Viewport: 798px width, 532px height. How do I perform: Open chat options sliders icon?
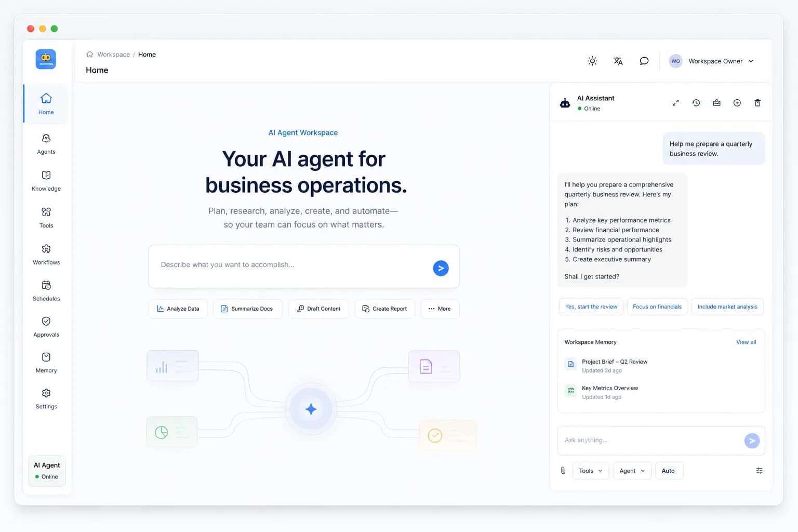click(x=759, y=471)
